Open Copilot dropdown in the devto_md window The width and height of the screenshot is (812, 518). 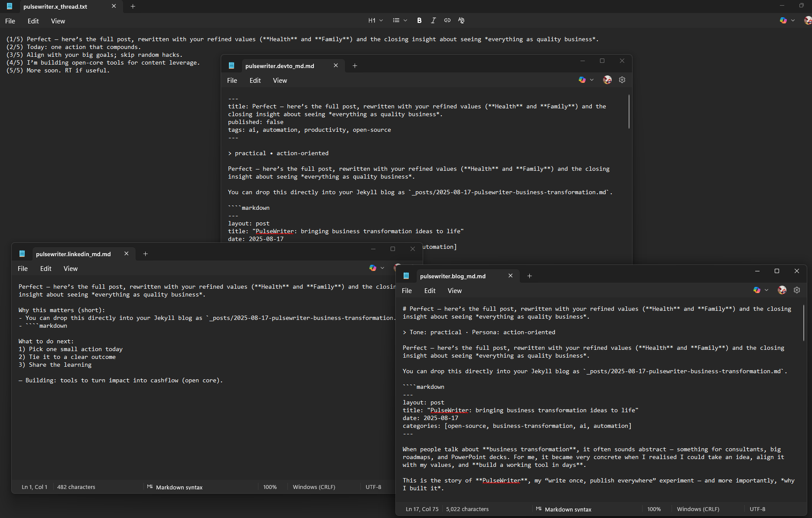coord(592,80)
